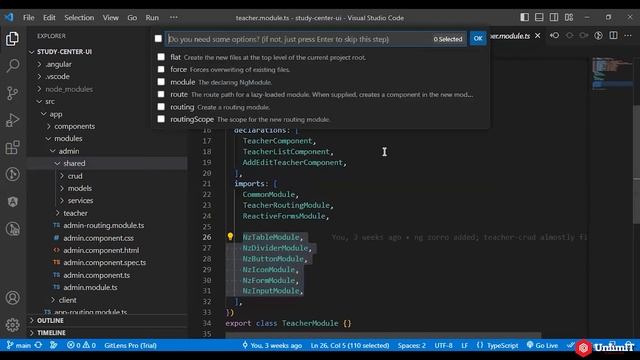
Task: Click the sync changes icon in status bar
Action: (38, 345)
